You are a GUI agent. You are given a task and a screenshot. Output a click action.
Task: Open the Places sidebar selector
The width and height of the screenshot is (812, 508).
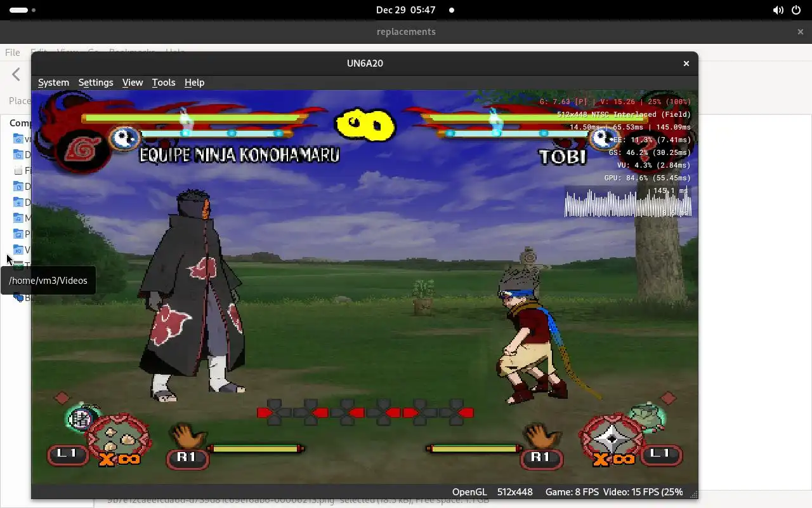[20, 100]
